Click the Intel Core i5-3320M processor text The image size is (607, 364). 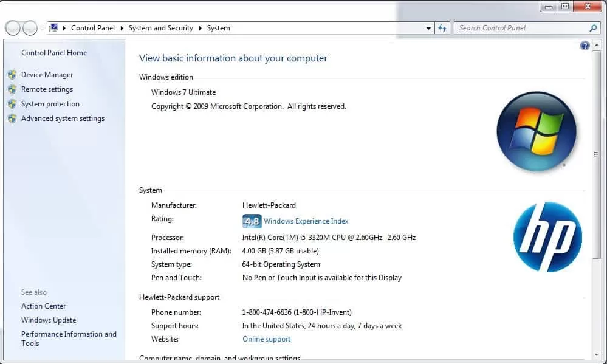tap(329, 238)
